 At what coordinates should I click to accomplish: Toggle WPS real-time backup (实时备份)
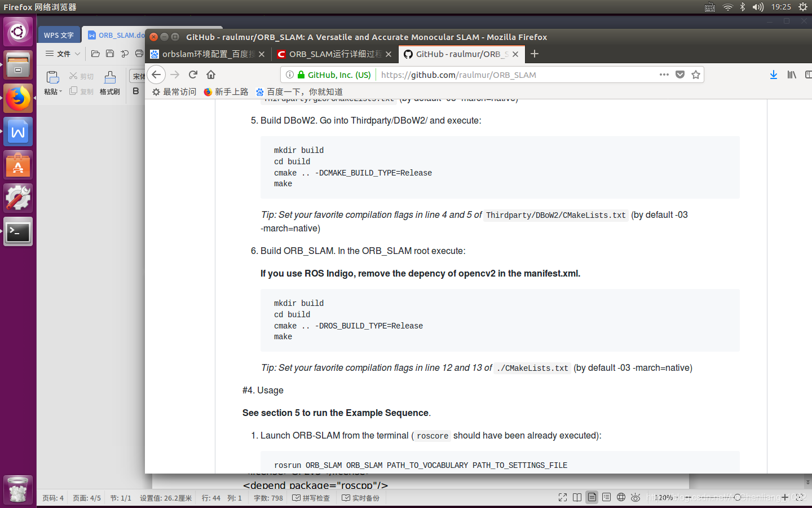361,498
